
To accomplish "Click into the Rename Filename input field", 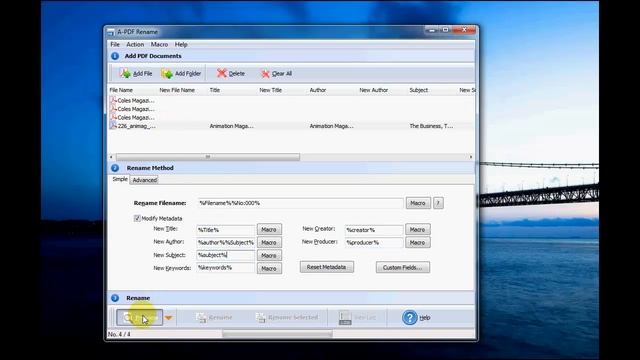I will [300, 203].
